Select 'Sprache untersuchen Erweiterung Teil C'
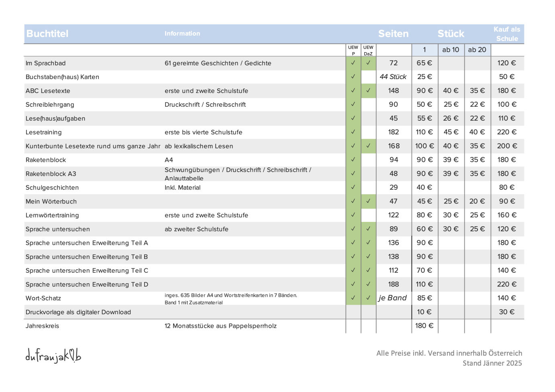 pos(87,271)
